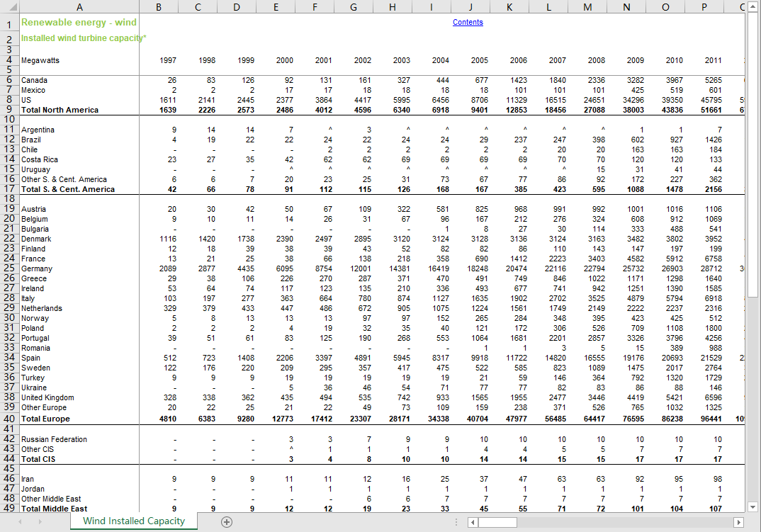761x532 pixels.
Task: Select the Wind Installed Capacity sheet tab
Action: pos(134,521)
